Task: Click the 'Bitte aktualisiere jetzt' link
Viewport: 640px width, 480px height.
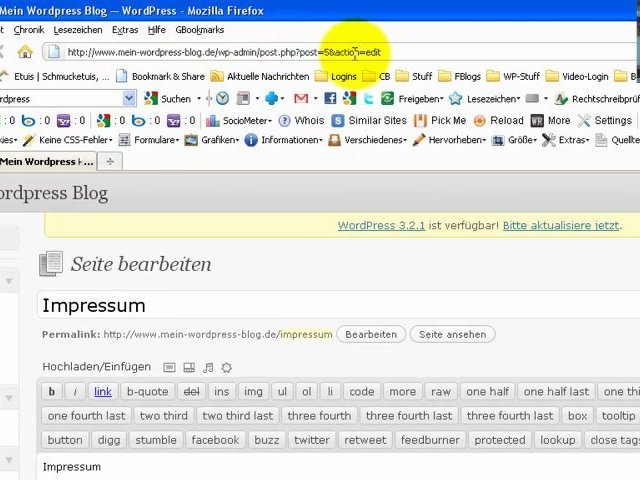Action: (x=560, y=225)
